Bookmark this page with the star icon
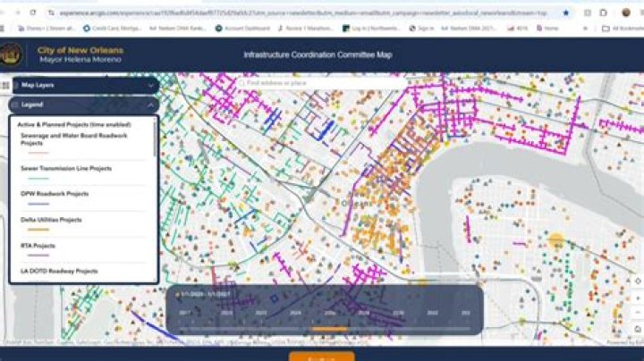The height and width of the screenshot is (361, 644). 566,13
